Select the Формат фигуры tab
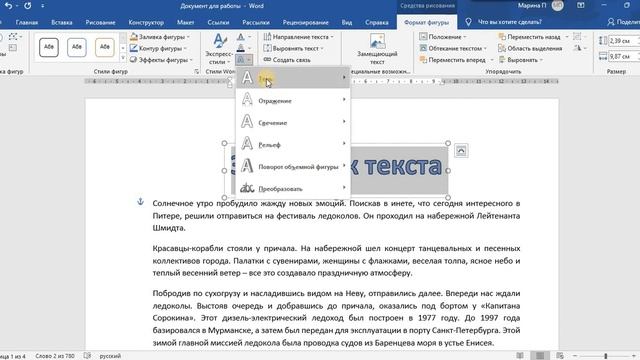Image resolution: width=640 pixels, height=360 pixels. [427, 22]
